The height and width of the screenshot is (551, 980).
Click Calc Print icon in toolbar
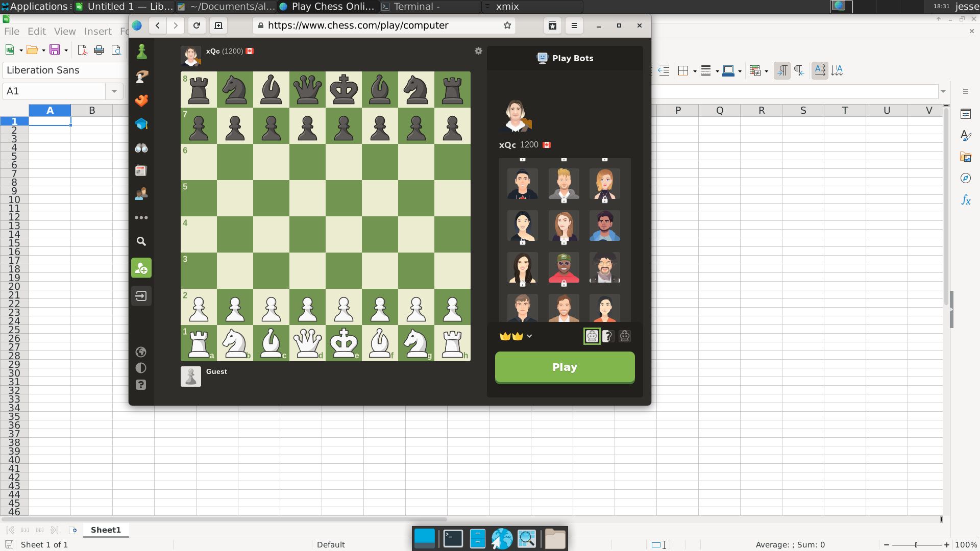(99, 50)
